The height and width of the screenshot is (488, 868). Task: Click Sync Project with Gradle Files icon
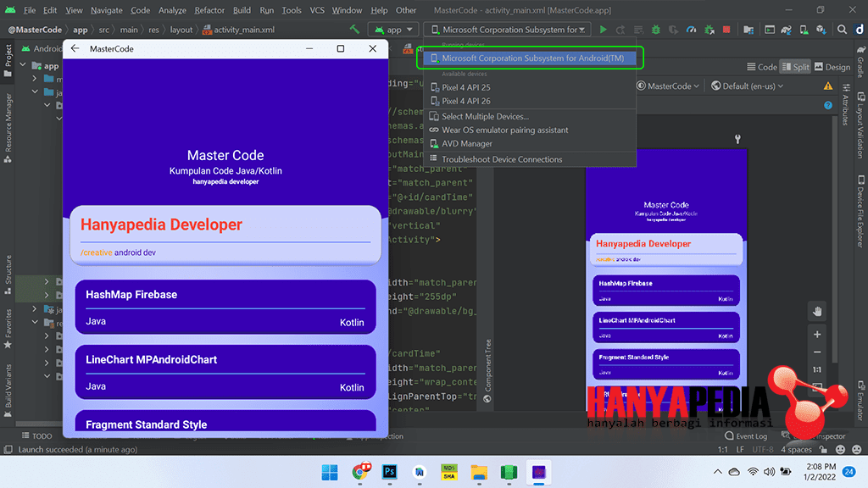point(786,30)
